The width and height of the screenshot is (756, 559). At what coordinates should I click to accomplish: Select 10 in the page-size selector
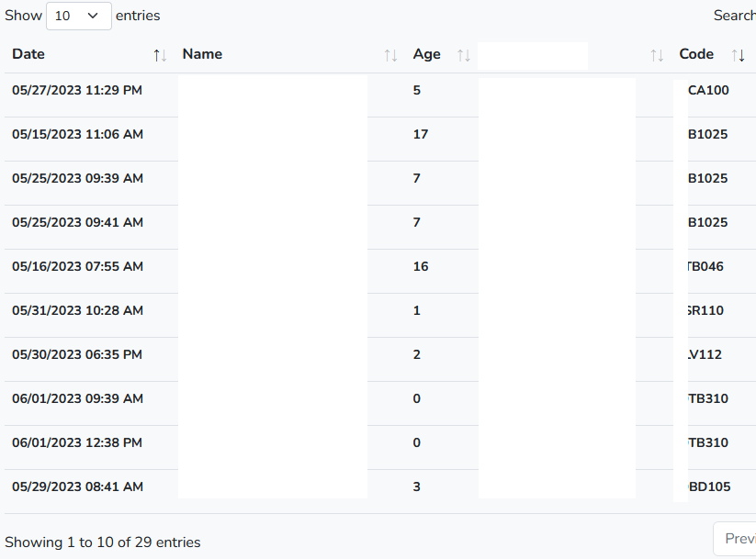[78, 16]
